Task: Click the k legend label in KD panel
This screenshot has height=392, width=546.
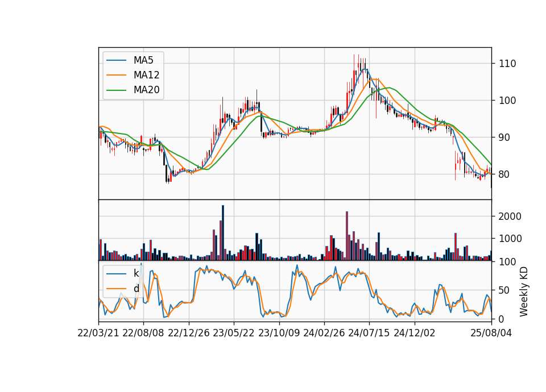Action: click(136, 273)
